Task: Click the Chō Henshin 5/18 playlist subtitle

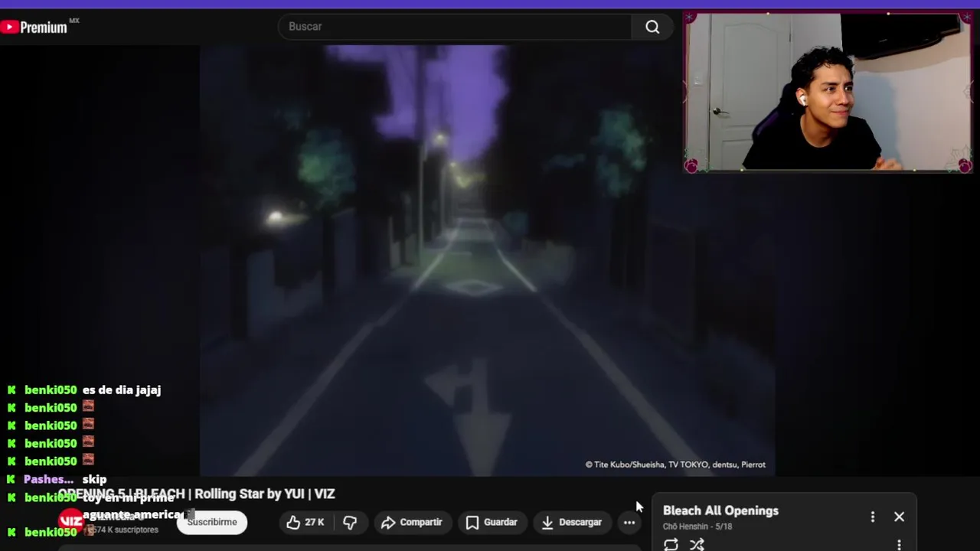Action: point(697,527)
